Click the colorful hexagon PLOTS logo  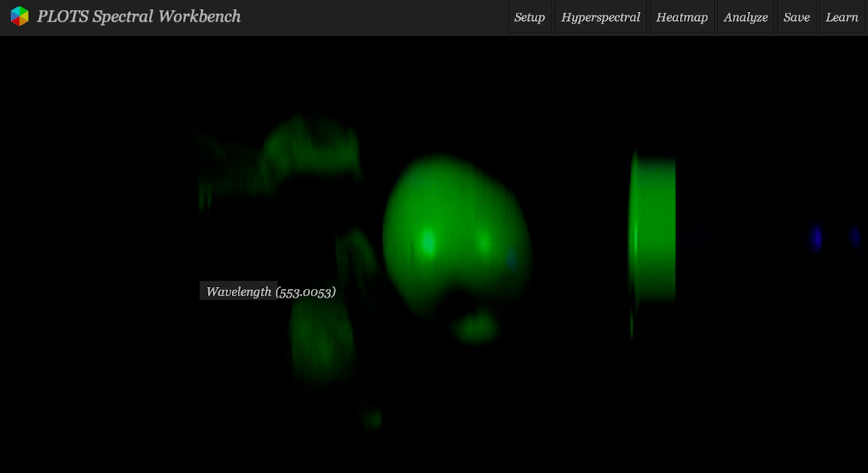(x=20, y=16)
